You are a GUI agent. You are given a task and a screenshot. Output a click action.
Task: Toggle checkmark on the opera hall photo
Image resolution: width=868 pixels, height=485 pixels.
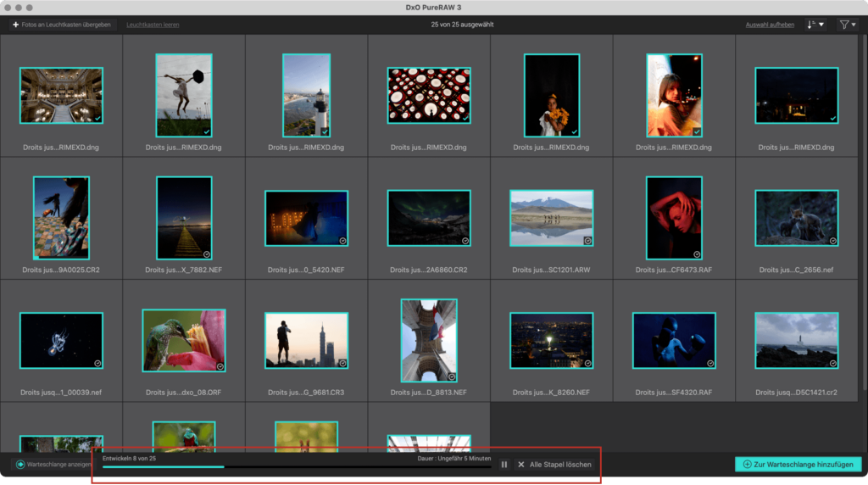pos(98,119)
